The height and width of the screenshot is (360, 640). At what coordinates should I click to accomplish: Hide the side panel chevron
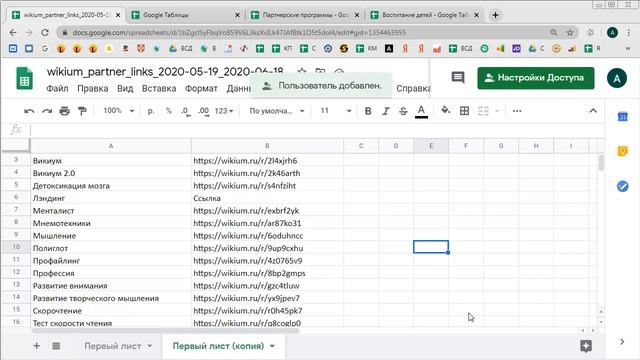pyautogui.click(x=622, y=341)
